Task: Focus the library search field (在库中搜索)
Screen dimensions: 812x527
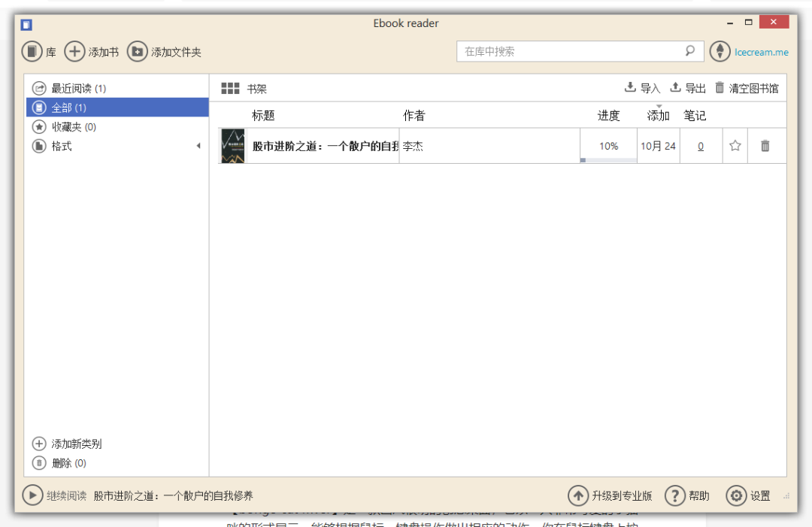Action: (580, 51)
